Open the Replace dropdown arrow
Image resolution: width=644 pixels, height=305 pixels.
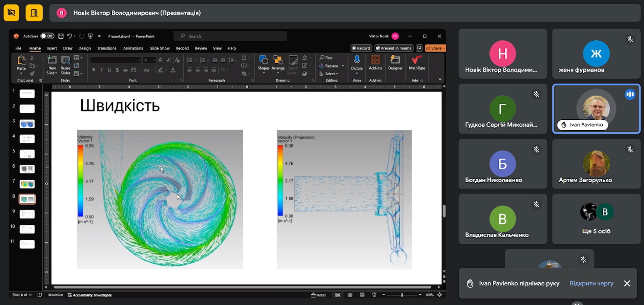[x=343, y=66]
